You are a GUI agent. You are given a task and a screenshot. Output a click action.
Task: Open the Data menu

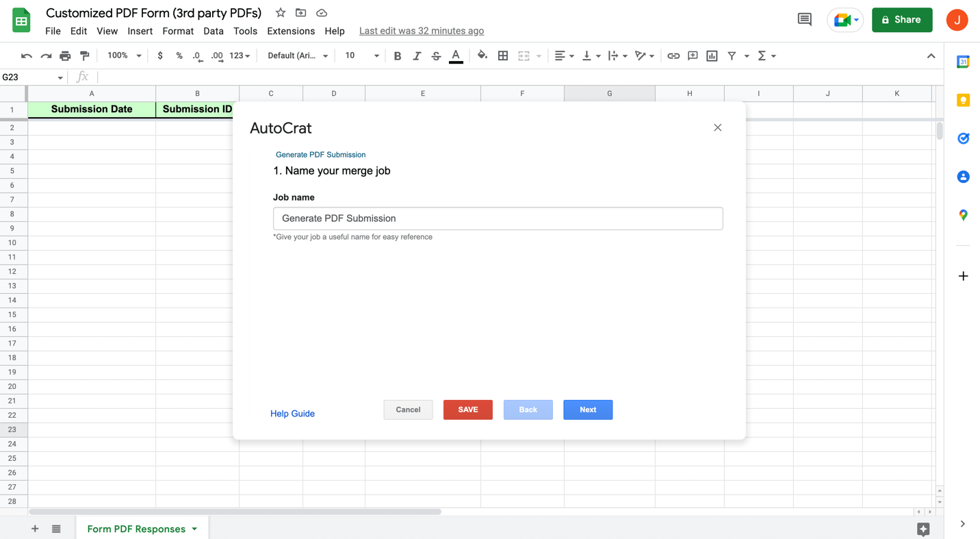pyautogui.click(x=214, y=32)
